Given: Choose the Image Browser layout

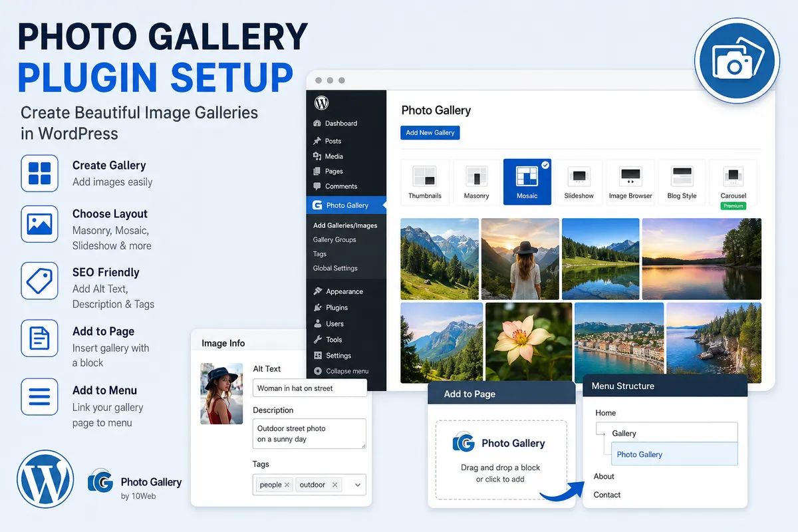Looking at the screenshot, I should [x=630, y=182].
